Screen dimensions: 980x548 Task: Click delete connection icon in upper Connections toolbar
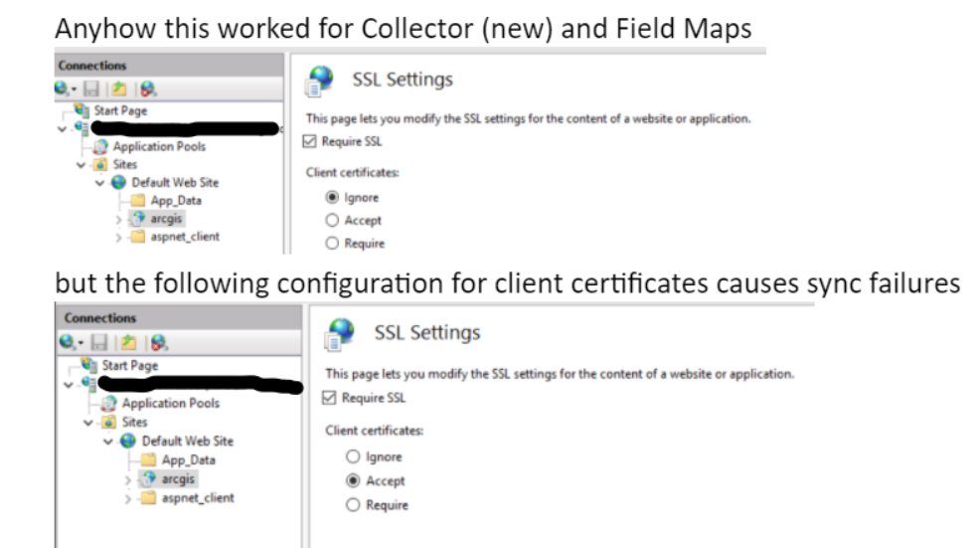click(148, 89)
